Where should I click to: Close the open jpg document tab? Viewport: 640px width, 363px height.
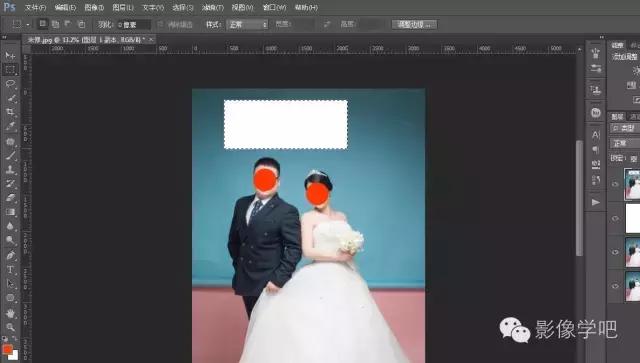pos(151,40)
